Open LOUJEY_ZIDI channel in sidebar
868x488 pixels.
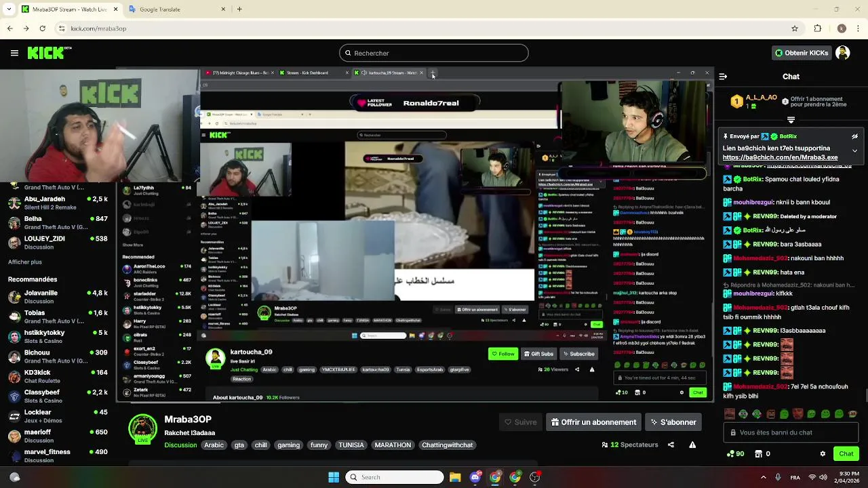[x=58, y=243]
